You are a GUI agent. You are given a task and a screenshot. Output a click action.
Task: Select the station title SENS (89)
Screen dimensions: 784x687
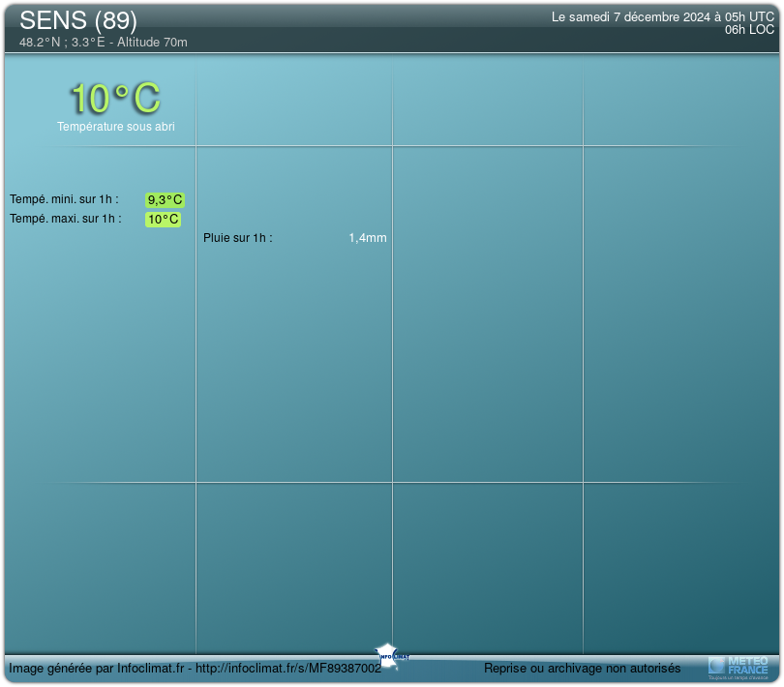pyautogui.click(x=78, y=20)
